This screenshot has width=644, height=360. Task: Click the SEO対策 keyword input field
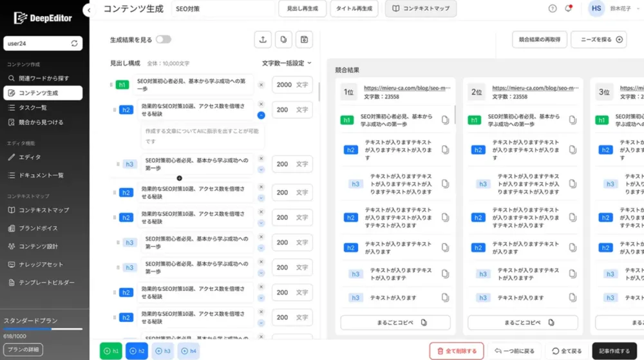[x=223, y=8]
